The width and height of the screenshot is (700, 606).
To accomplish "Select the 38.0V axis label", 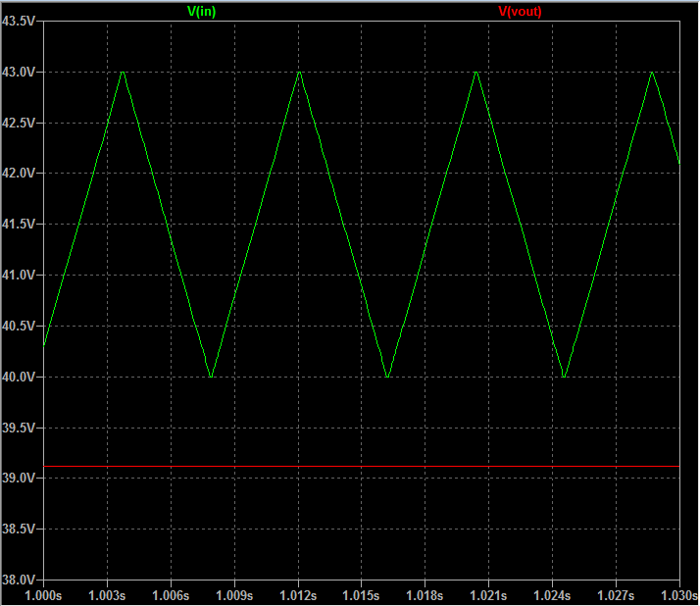I will (x=18, y=580).
